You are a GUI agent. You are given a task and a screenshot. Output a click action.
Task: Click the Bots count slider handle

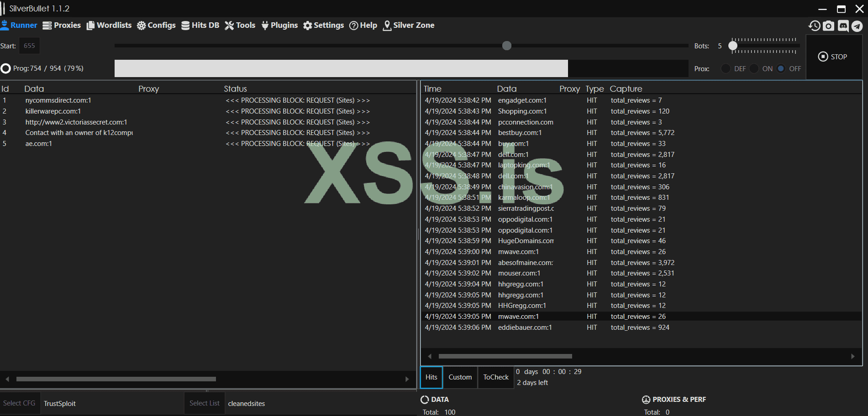[733, 46]
